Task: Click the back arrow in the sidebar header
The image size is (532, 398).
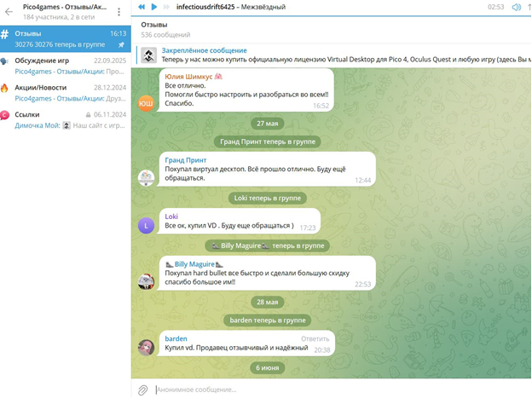Action: coord(9,12)
